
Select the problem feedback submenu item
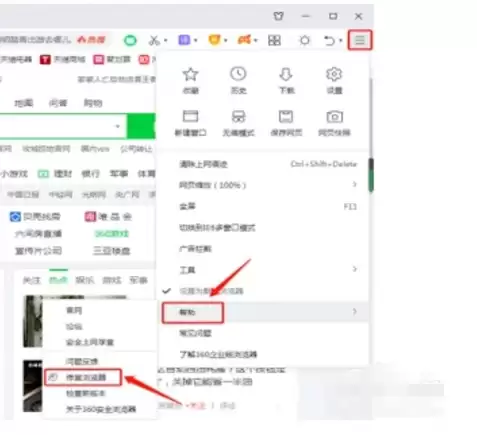[100, 361]
